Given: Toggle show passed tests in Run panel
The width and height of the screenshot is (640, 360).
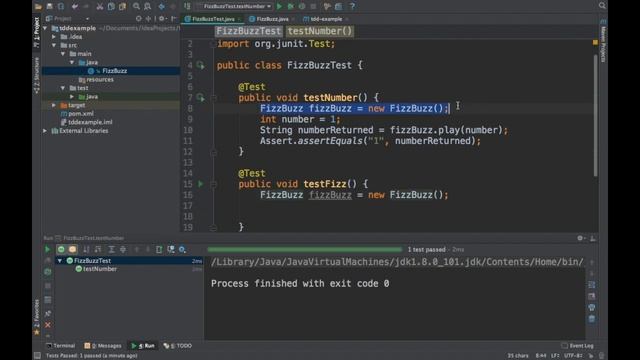Looking at the screenshot, I should point(61,249).
